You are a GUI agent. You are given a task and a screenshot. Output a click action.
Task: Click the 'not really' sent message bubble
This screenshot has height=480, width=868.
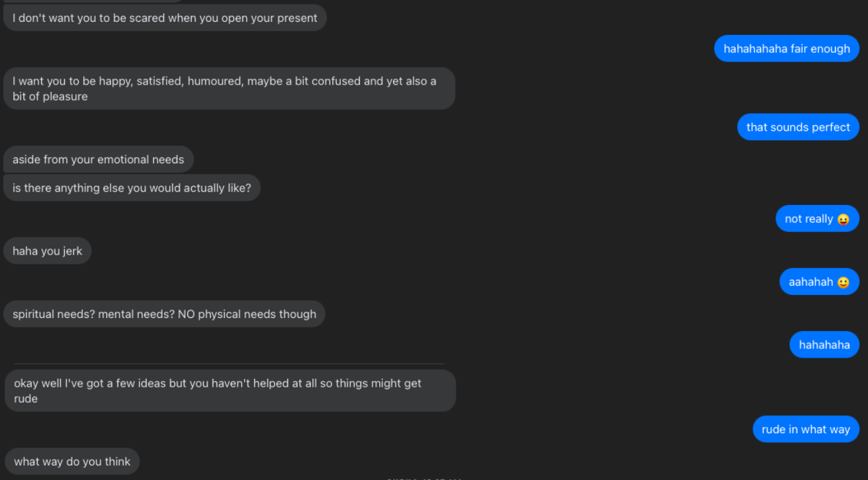(x=817, y=219)
